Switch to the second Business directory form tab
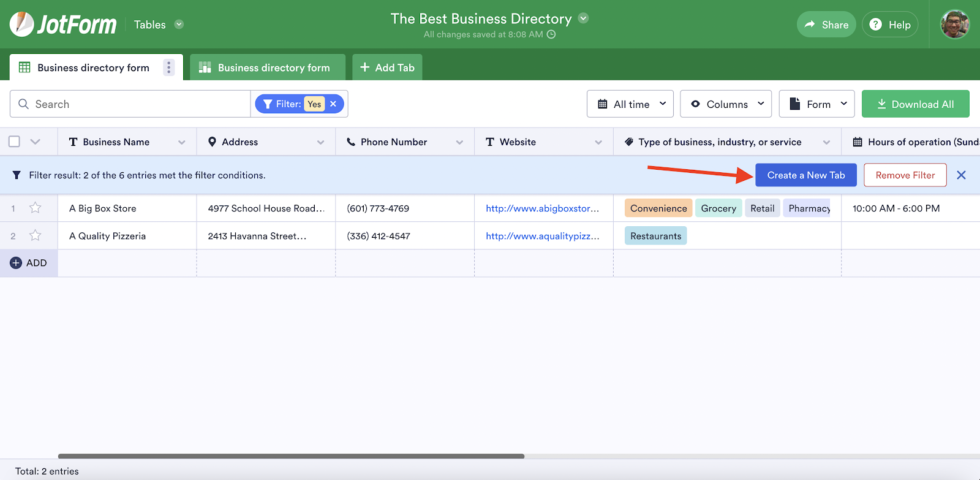 tap(268, 67)
